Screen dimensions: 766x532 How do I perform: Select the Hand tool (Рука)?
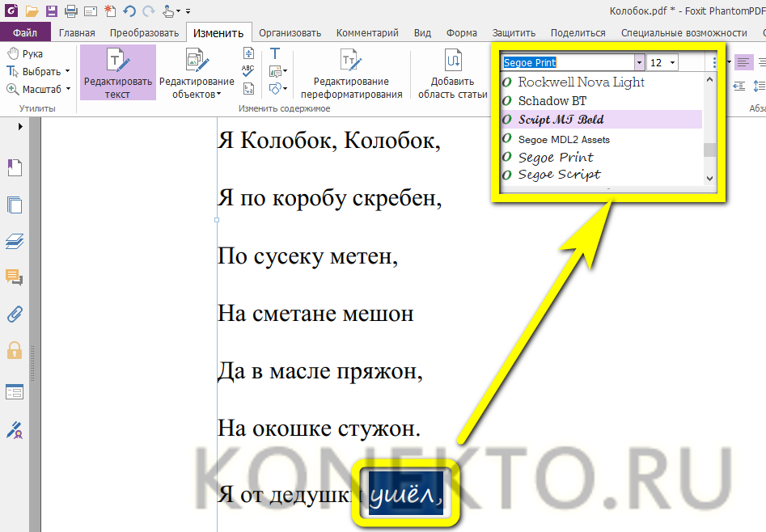(x=25, y=53)
